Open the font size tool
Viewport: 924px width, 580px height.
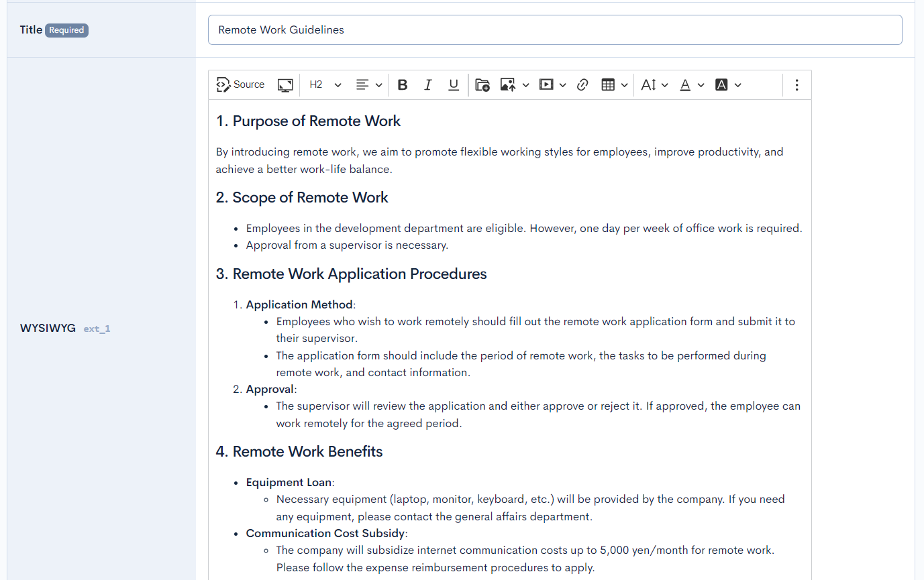pyautogui.click(x=650, y=84)
